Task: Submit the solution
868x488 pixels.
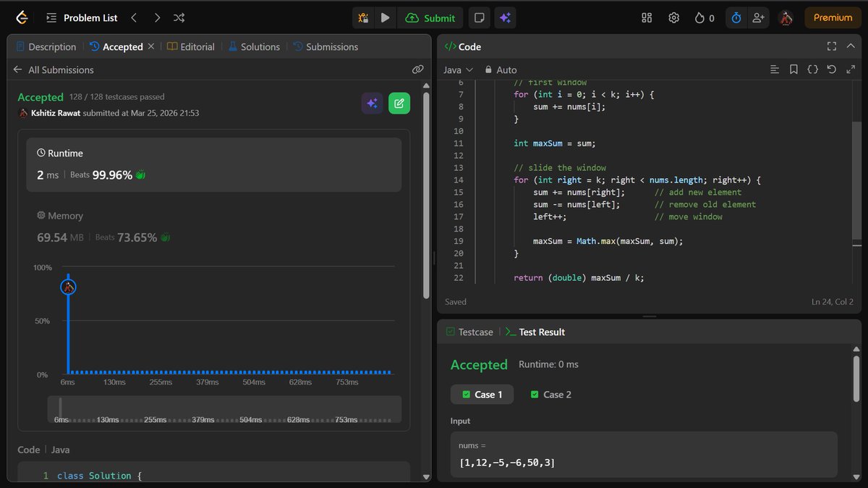Action: tap(430, 17)
